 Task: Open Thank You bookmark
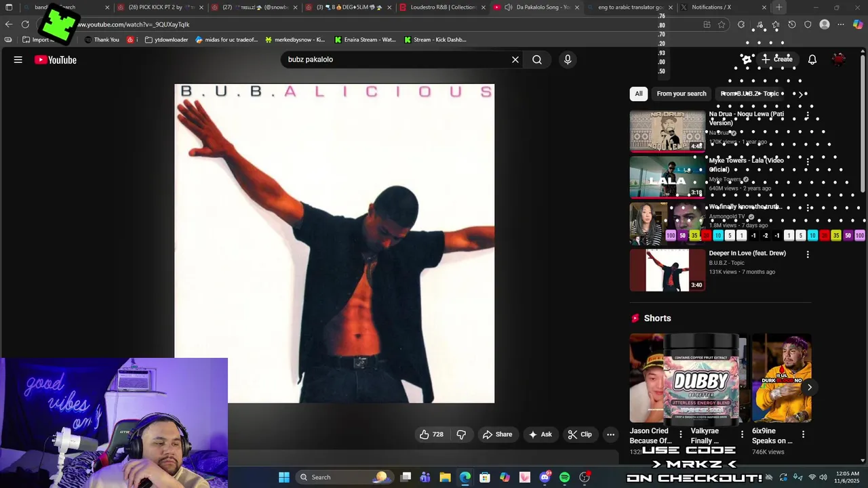[x=102, y=40]
